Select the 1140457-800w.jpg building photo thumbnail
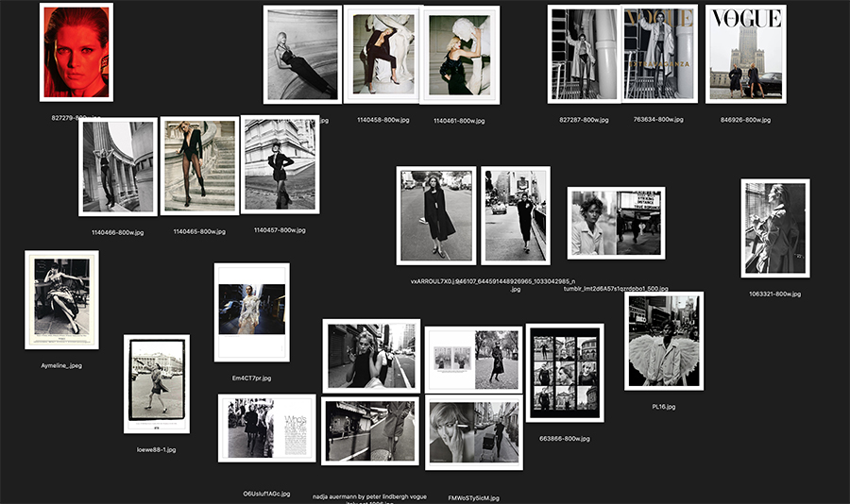The height and width of the screenshot is (504, 850). [x=280, y=164]
